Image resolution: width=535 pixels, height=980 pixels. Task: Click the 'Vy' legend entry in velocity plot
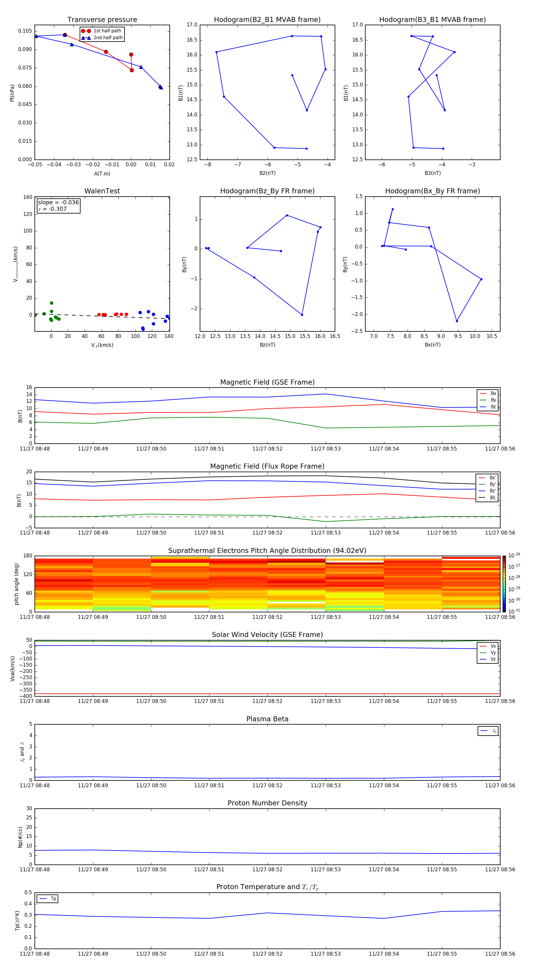click(488, 653)
